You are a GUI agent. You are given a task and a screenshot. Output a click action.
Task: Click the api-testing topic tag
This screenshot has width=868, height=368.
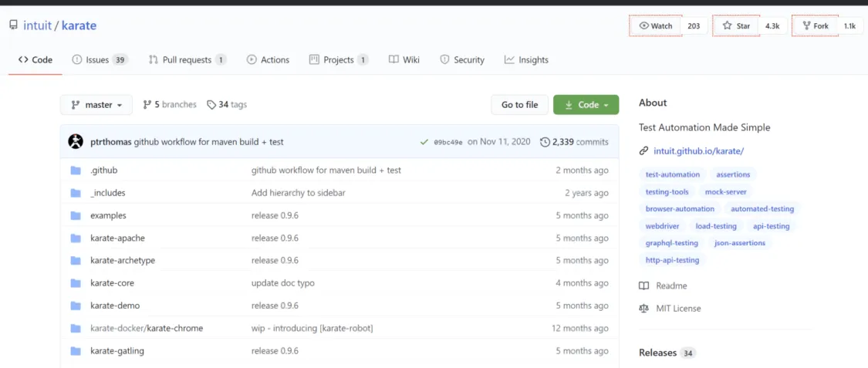pos(771,226)
